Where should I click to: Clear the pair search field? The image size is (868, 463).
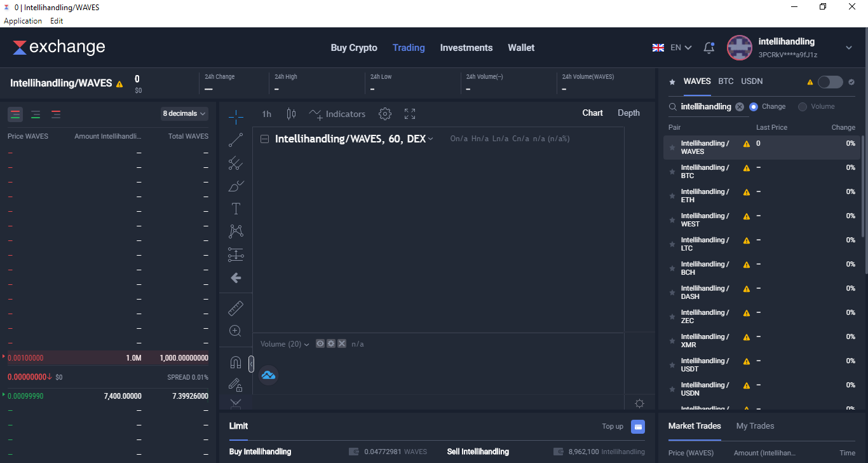[740, 107]
